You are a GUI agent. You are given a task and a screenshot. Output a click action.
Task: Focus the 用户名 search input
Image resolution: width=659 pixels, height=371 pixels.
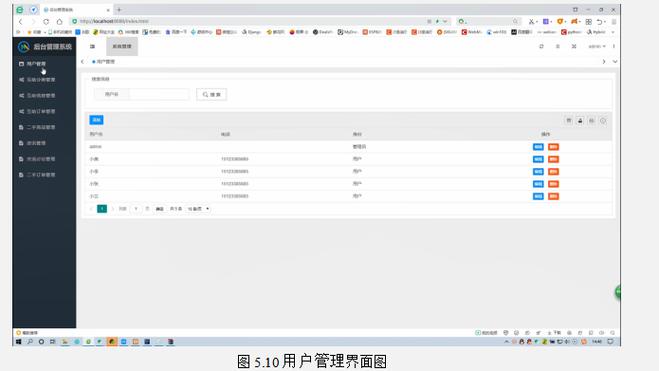[159, 95]
